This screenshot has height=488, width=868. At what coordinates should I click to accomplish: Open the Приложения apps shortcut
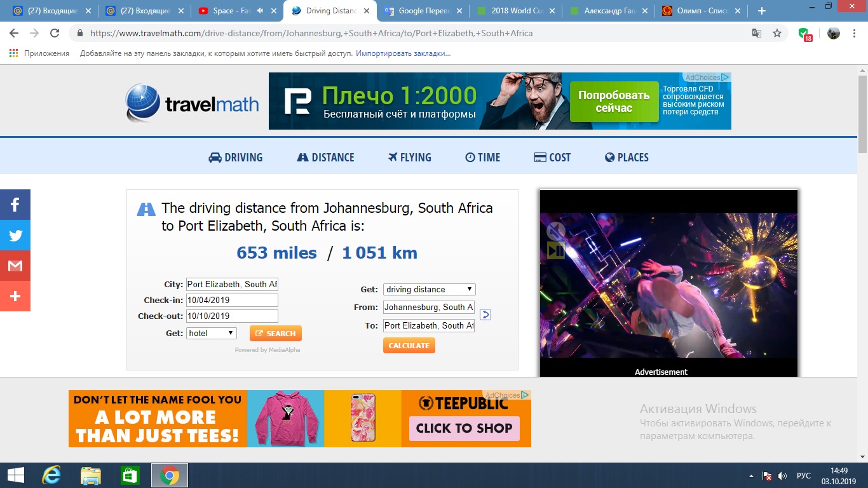coord(39,53)
